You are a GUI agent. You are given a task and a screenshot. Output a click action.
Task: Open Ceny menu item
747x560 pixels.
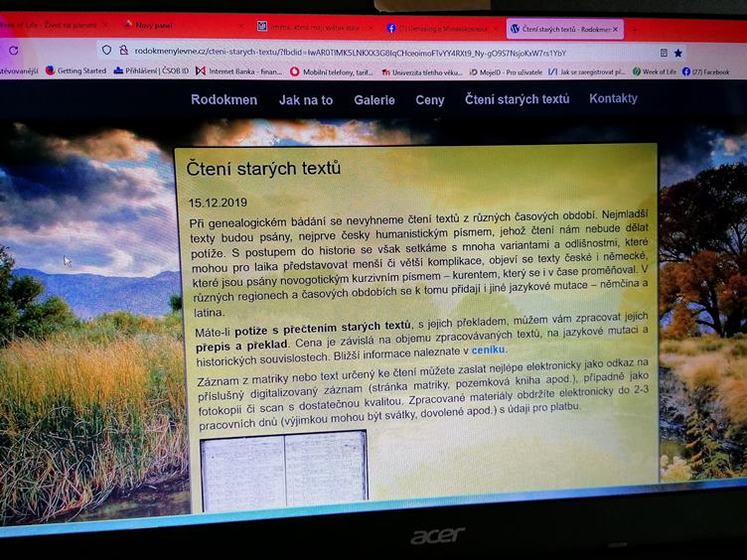(x=430, y=100)
